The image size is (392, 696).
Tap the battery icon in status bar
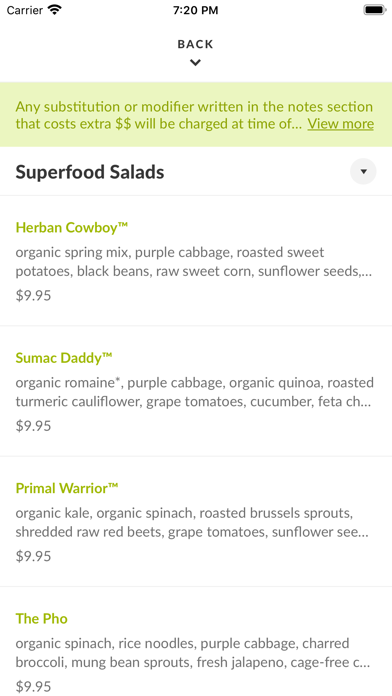375,10
